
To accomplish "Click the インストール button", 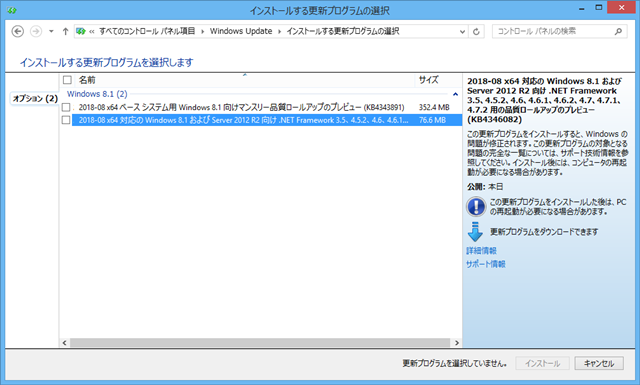I will tap(542, 363).
